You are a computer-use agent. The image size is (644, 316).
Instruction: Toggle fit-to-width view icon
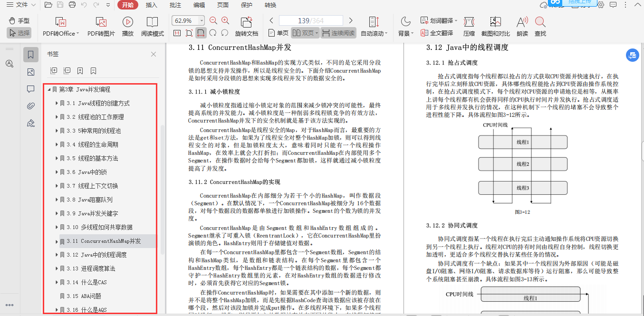click(x=201, y=33)
